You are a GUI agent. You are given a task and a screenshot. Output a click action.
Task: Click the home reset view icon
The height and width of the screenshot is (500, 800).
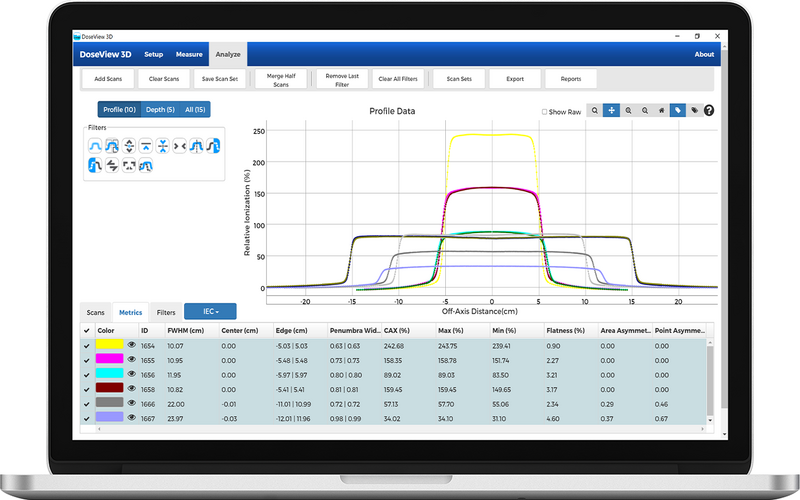661,110
